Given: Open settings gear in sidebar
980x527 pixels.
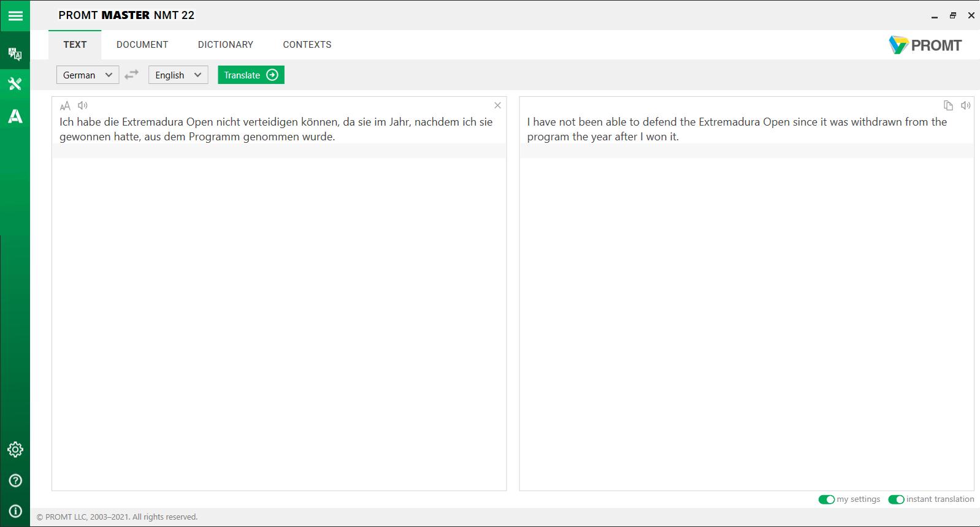Looking at the screenshot, I should click(x=15, y=449).
